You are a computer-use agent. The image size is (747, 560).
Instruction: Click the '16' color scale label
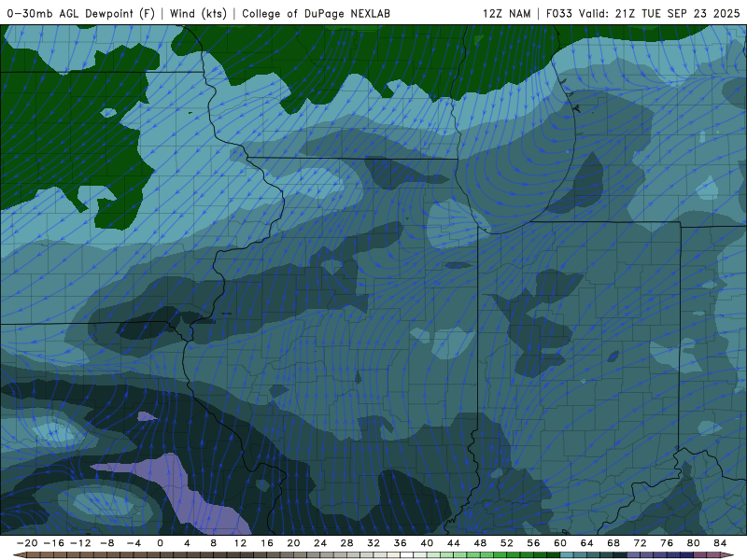point(267,543)
